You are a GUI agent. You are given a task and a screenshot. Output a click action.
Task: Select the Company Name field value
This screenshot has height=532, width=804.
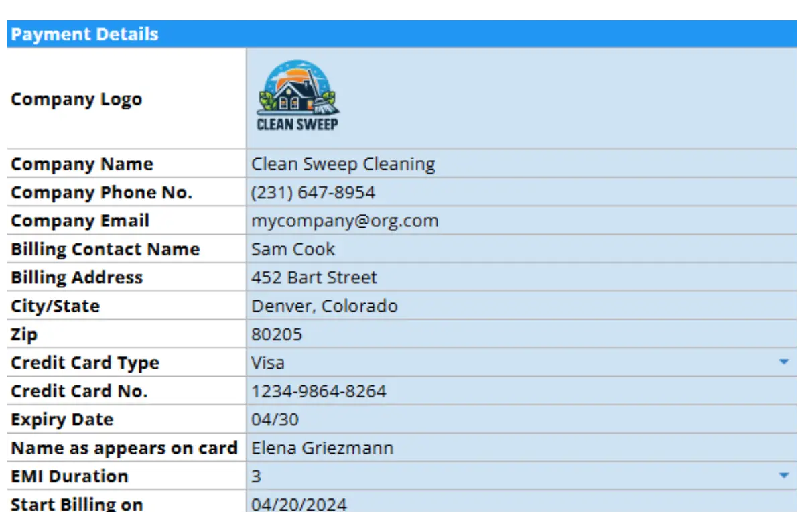[343, 164]
